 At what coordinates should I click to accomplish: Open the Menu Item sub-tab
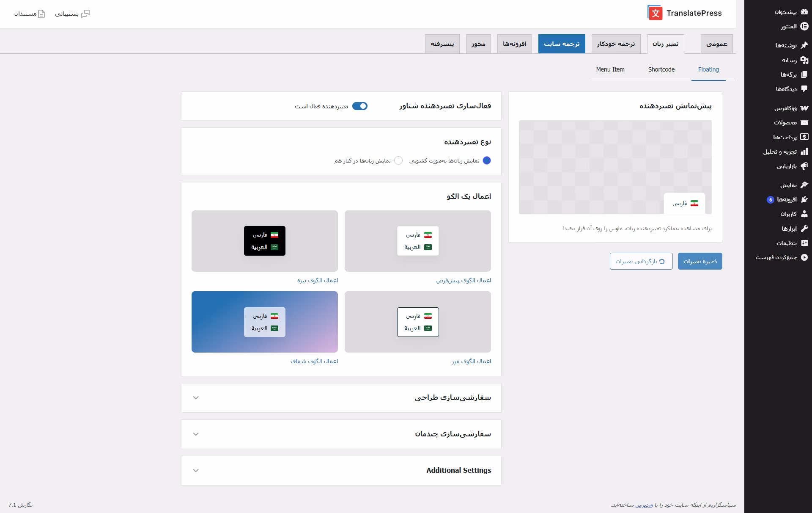click(x=610, y=69)
